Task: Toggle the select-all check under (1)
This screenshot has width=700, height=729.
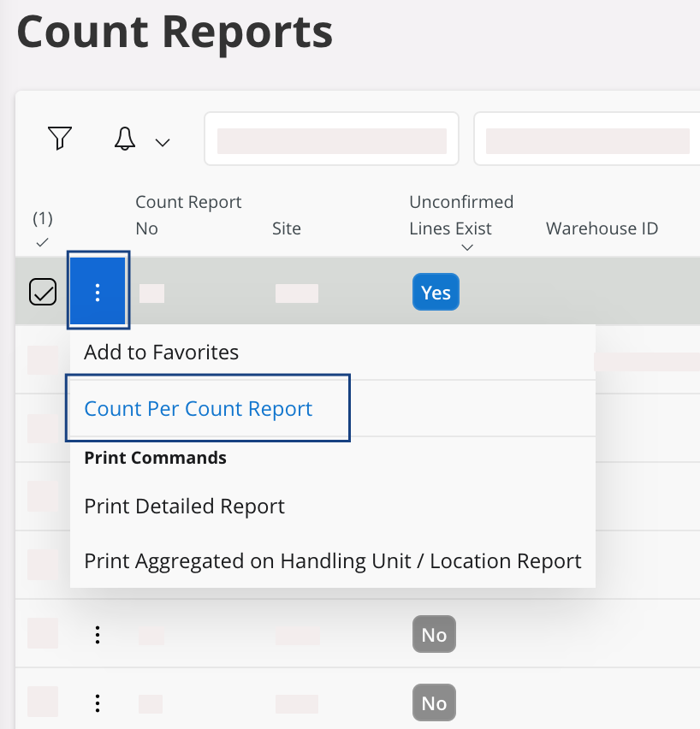Action: [42, 243]
